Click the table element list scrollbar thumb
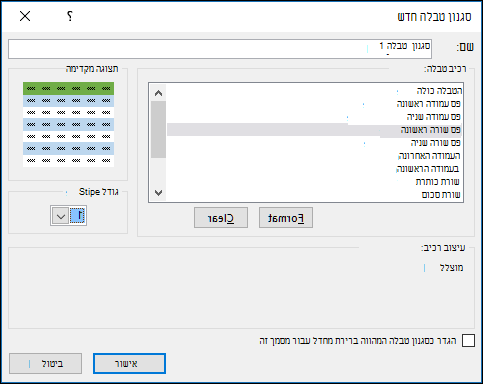Viewport: 483px width, 384px height. pyautogui.click(x=158, y=129)
